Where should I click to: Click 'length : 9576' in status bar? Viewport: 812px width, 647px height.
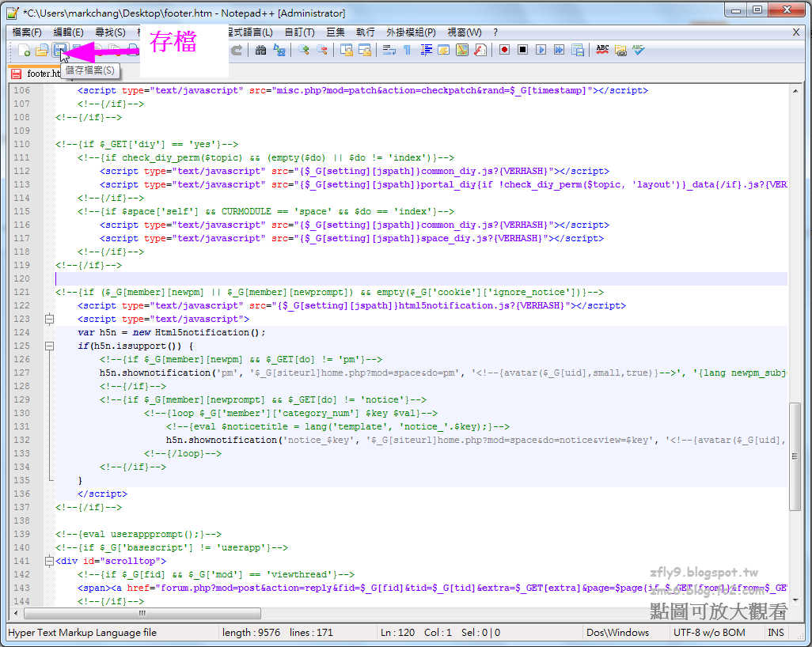click(251, 633)
